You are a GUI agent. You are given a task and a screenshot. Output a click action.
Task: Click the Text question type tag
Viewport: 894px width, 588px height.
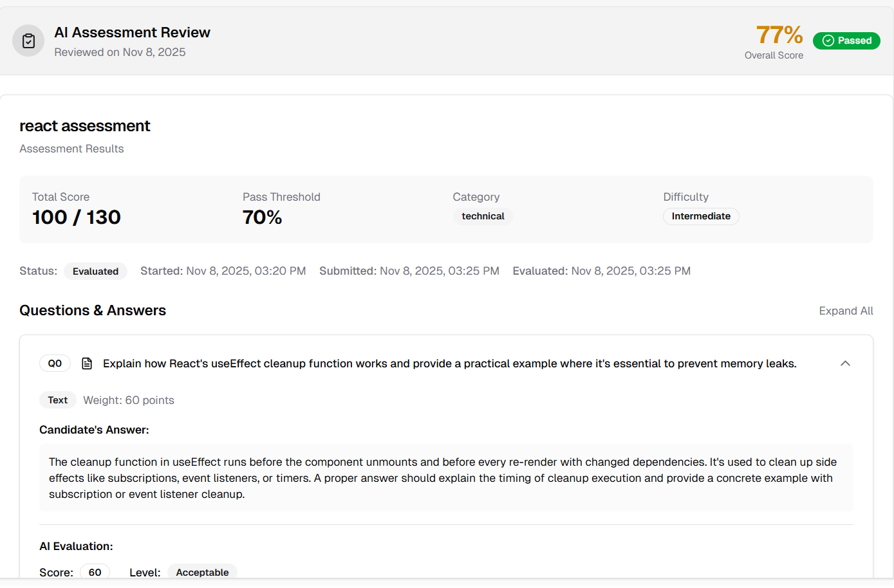coord(57,400)
